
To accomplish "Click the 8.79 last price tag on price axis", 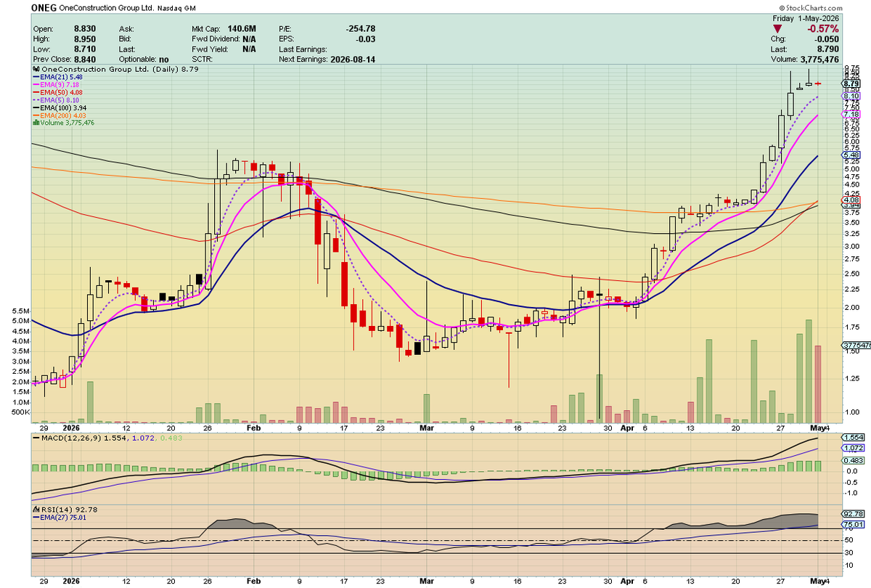I will point(851,84).
